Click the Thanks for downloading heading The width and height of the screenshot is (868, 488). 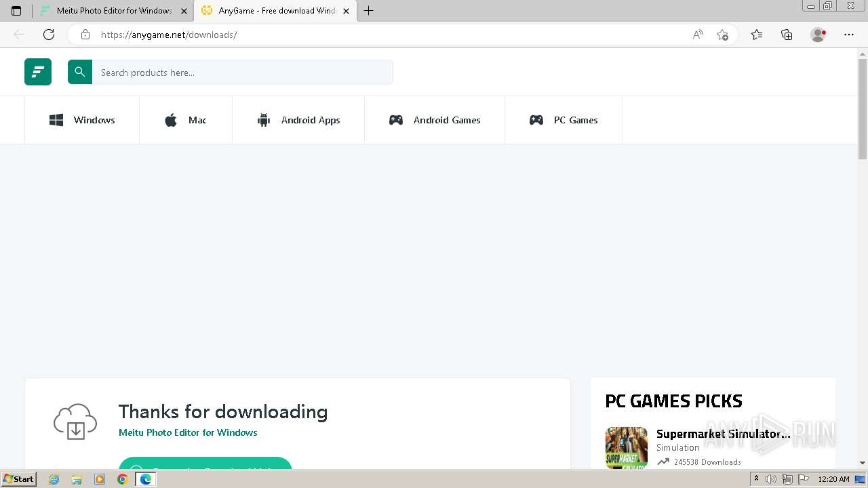click(x=223, y=411)
